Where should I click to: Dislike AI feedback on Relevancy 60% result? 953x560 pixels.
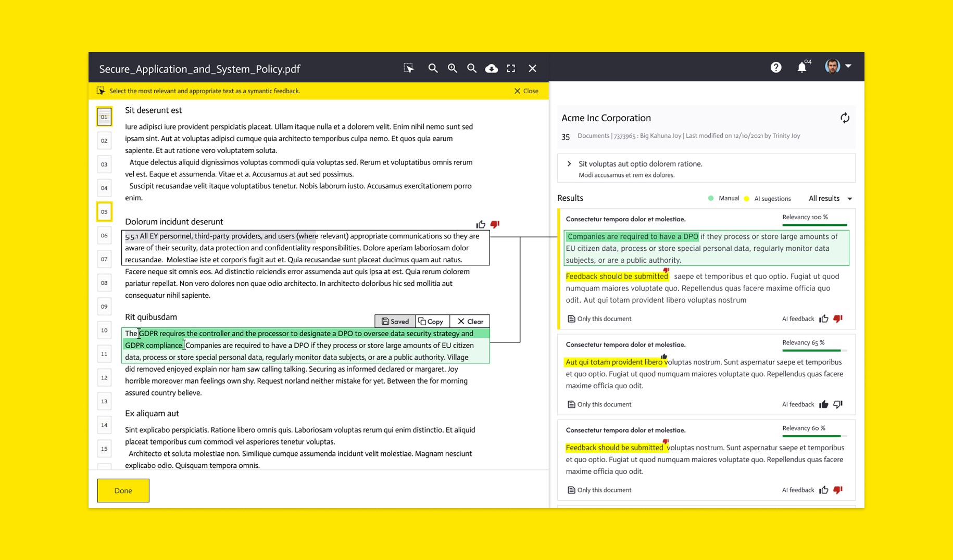(x=838, y=490)
